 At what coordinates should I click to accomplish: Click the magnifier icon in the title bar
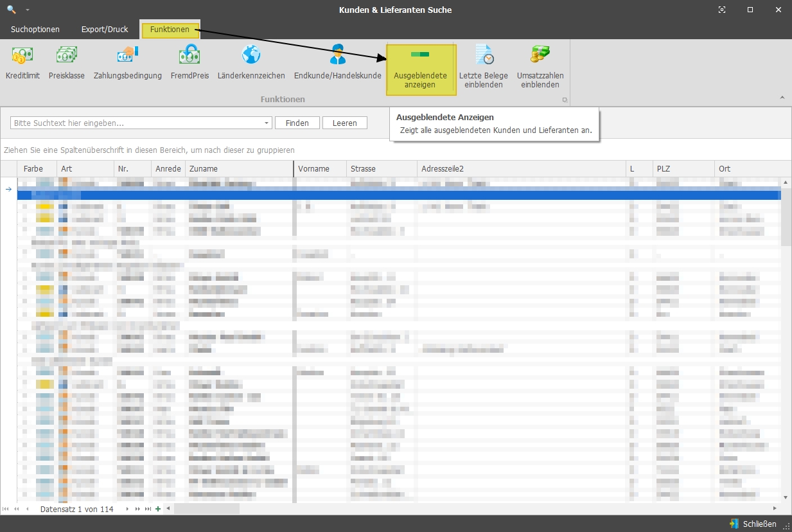pos(11,10)
